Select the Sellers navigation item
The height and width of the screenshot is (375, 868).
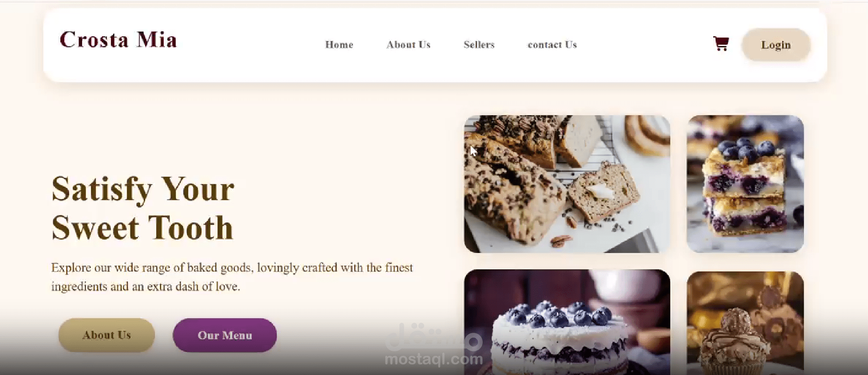coord(479,45)
